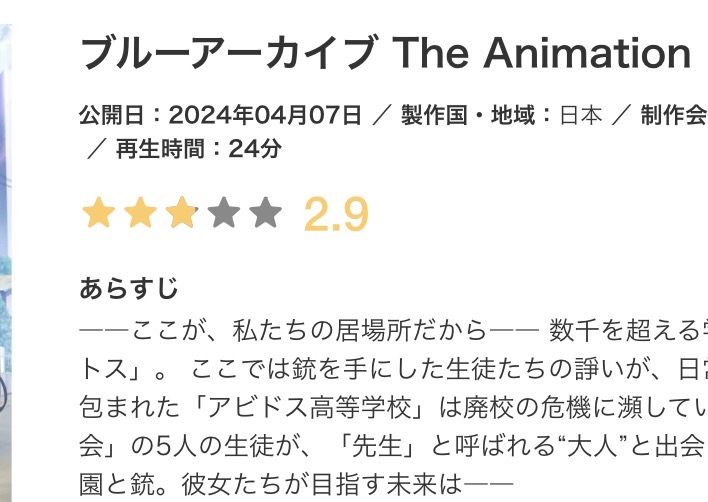Click the あらすじ section heading

(x=129, y=288)
